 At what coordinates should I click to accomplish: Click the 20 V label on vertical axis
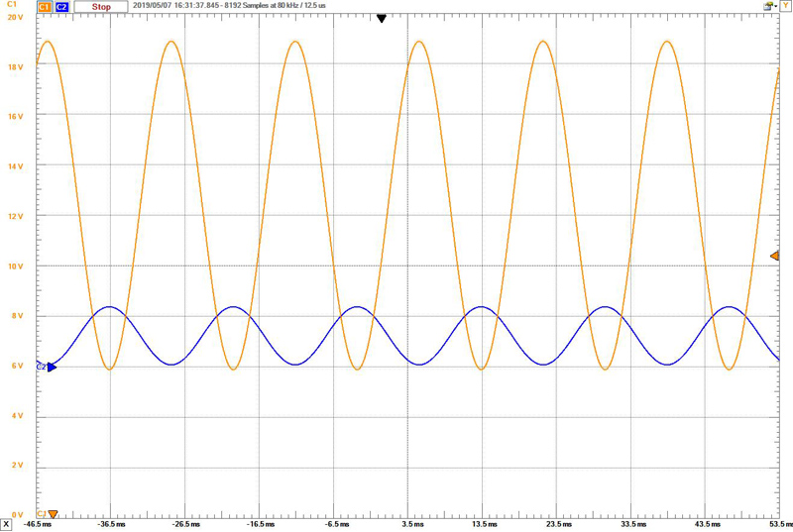14,17
